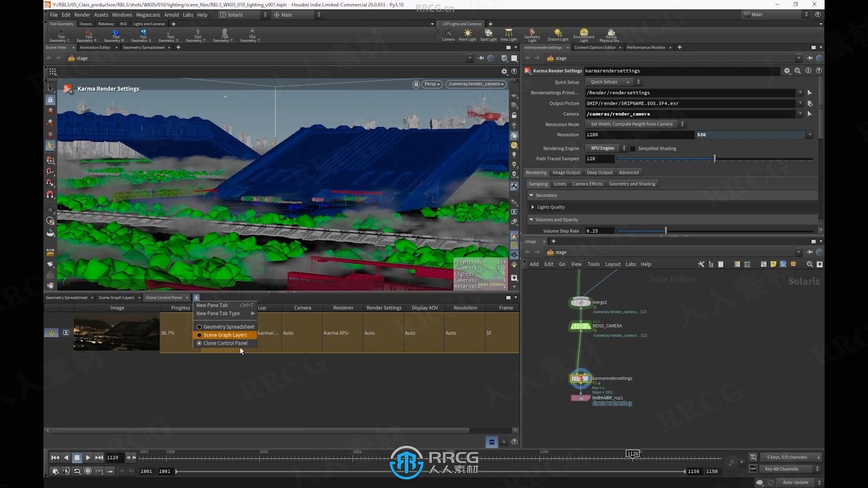Open the Render menu in the menu bar
868x488 pixels.
[82, 15]
